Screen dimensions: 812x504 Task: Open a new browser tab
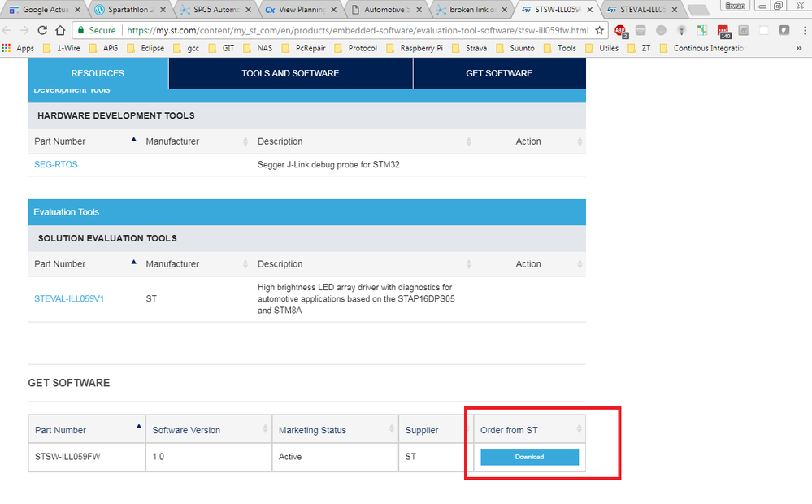(x=698, y=10)
